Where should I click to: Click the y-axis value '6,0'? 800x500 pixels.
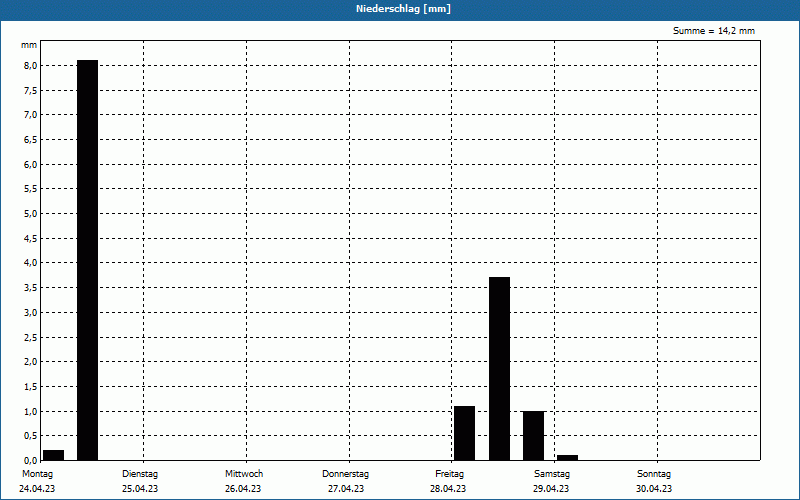click(x=30, y=164)
